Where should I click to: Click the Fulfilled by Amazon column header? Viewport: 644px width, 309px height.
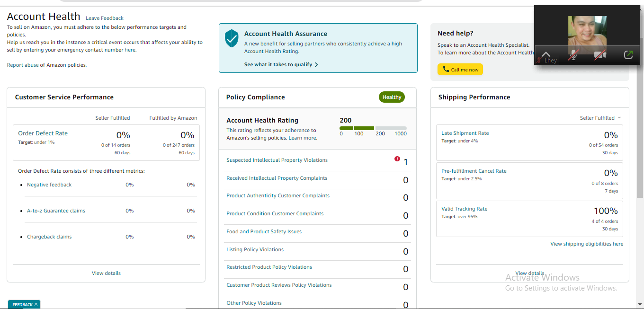click(173, 118)
